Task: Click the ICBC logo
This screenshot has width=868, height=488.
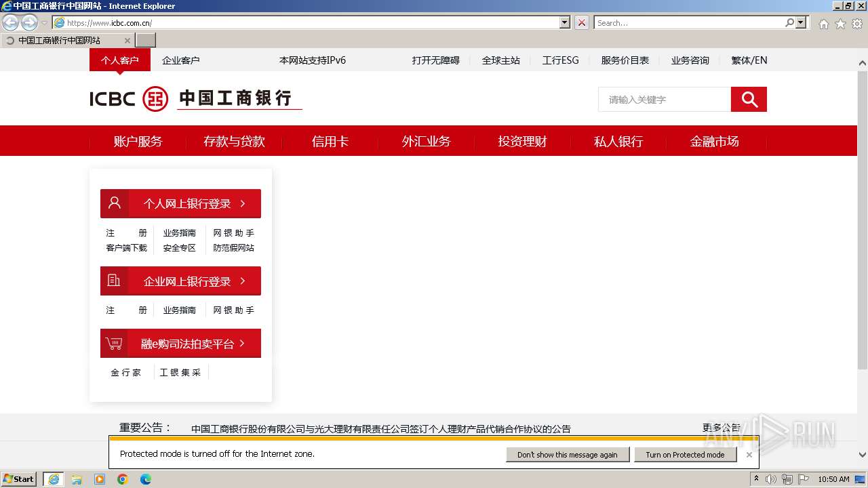Action: (x=195, y=99)
